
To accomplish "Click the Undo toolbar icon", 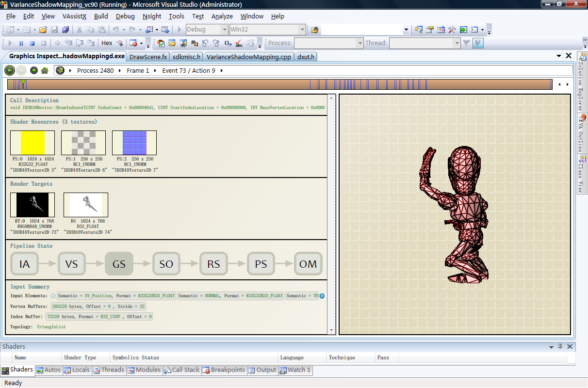I will click(x=115, y=30).
